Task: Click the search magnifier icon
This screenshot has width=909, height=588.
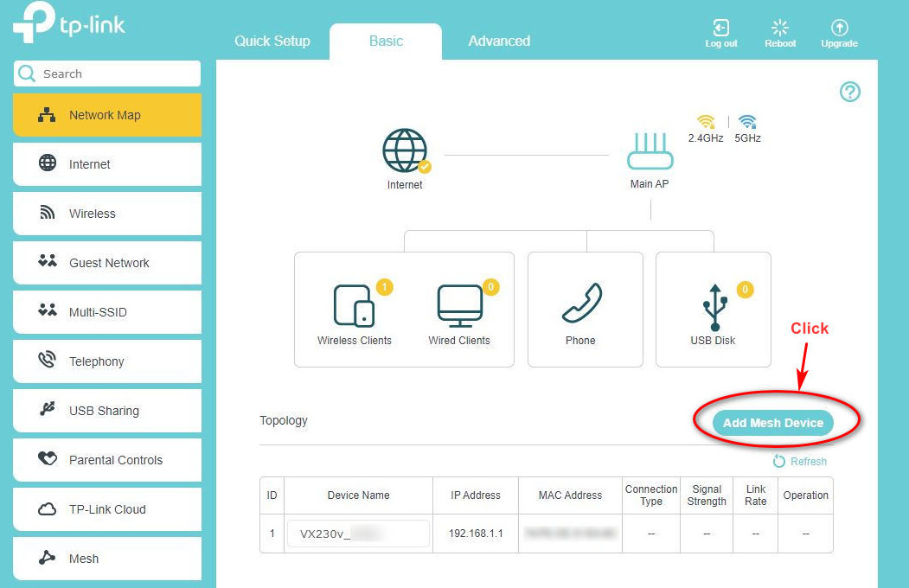Action: [x=26, y=73]
